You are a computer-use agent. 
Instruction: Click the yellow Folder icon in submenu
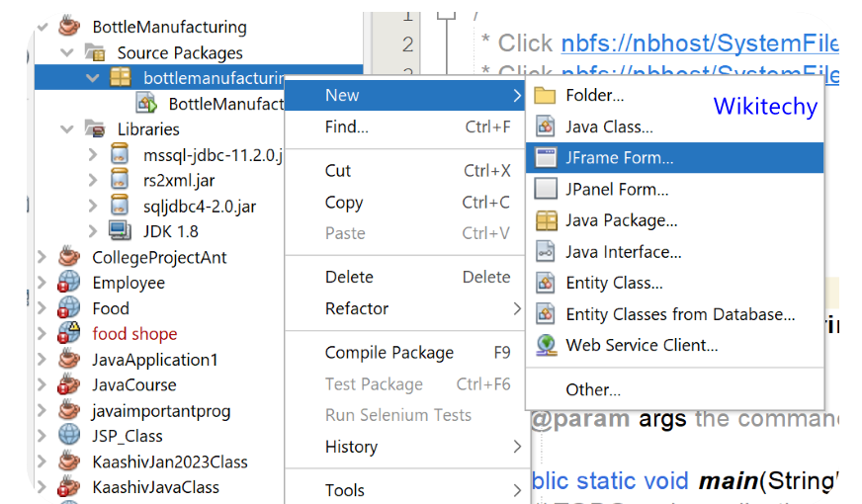click(x=546, y=96)
